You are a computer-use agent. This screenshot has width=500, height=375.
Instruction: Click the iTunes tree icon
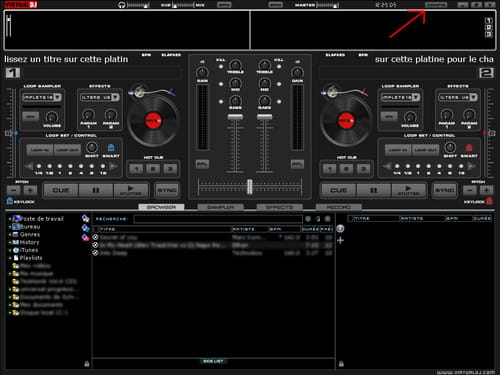click(16, 250)
